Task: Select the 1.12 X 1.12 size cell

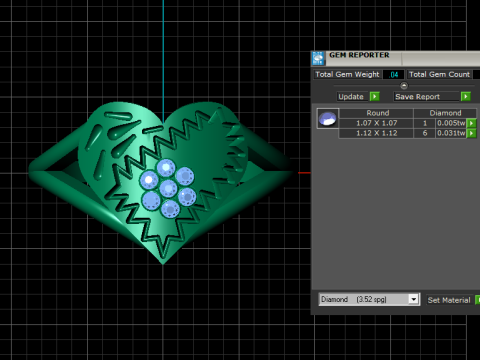Action: tap(377, 133)
